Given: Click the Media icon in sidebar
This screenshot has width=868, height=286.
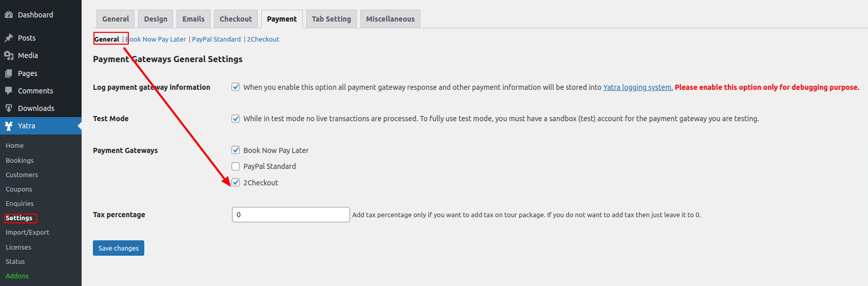Looking at the screenshot, I should 9,55.
